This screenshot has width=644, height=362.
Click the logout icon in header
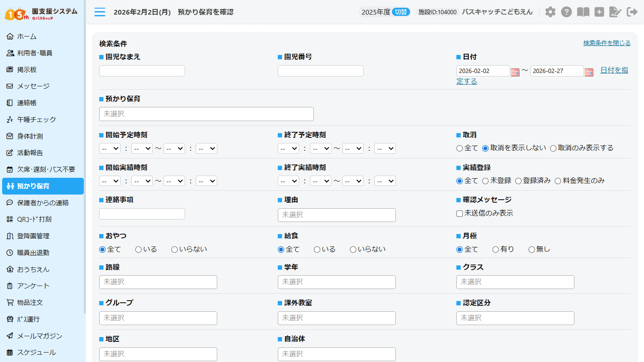tap(632, 12)
